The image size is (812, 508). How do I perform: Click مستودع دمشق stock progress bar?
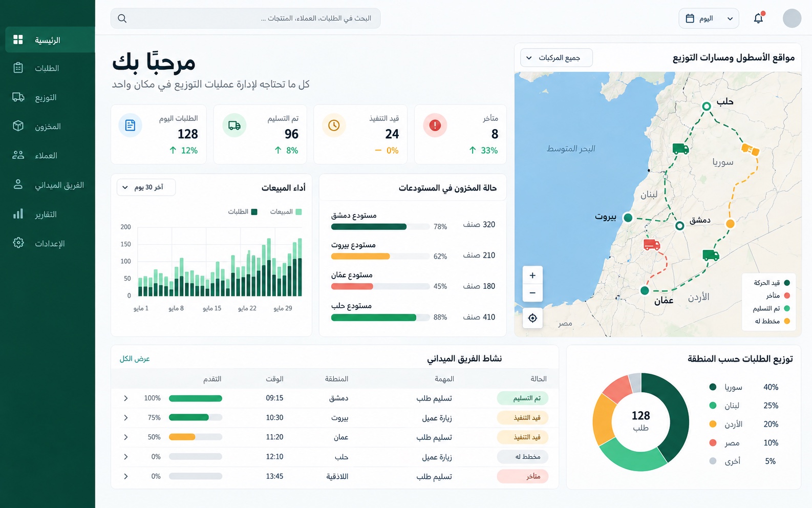point(380,226)
